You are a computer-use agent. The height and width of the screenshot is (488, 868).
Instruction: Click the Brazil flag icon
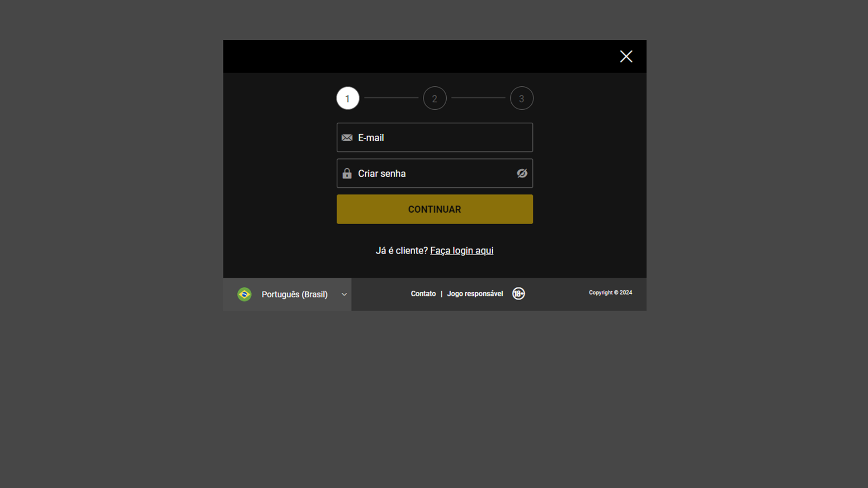click(245, 295)
